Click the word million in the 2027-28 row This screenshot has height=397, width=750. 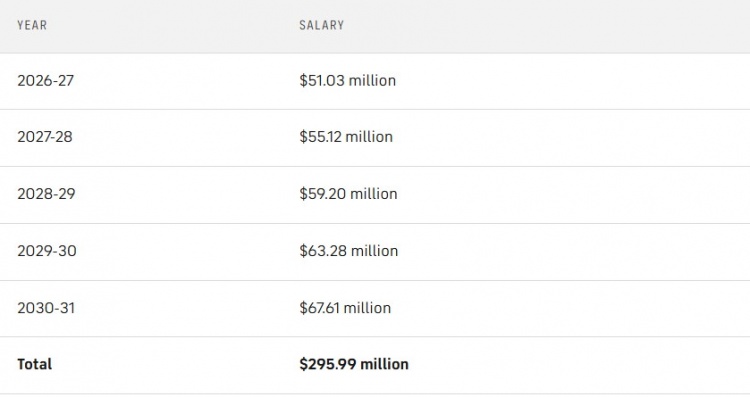click(369, 137)
